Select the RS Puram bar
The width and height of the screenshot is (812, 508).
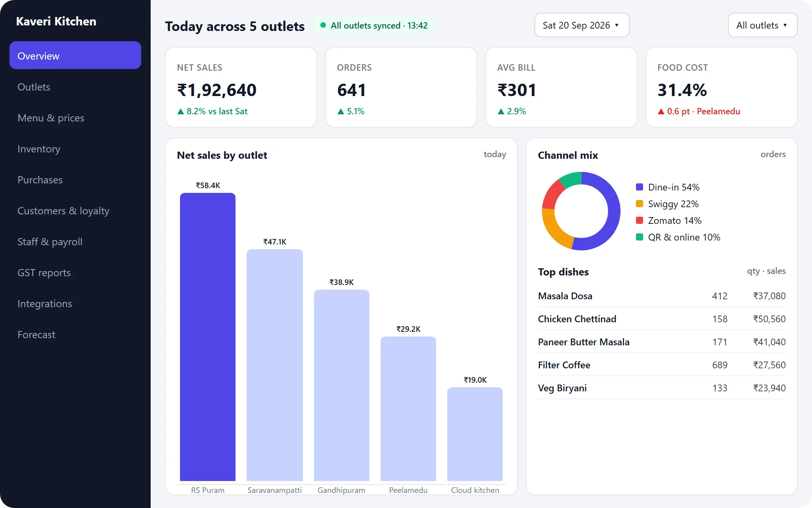pyautogui.click(x=208, y=337)
